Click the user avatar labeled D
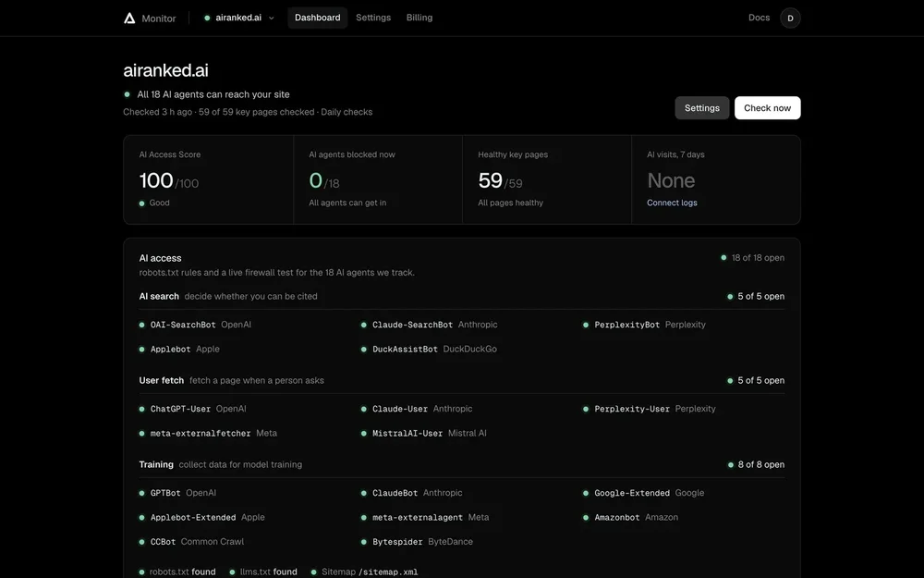The image size is (924, 578). click(790, 18)
